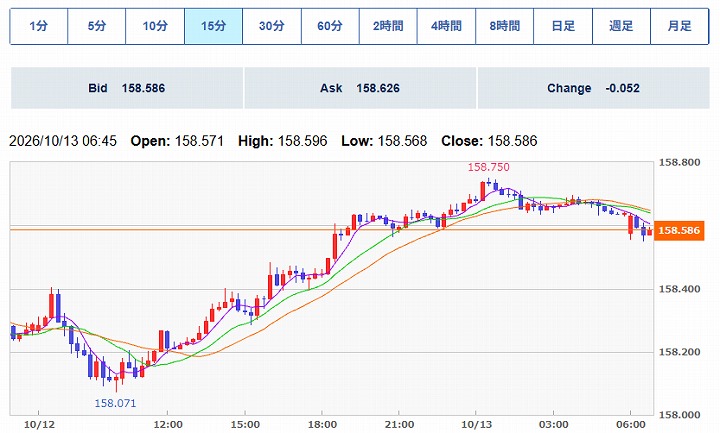Show the 日足 daily chart
Image resolution: width=720 pixels, height=433 pixels.
563,26
